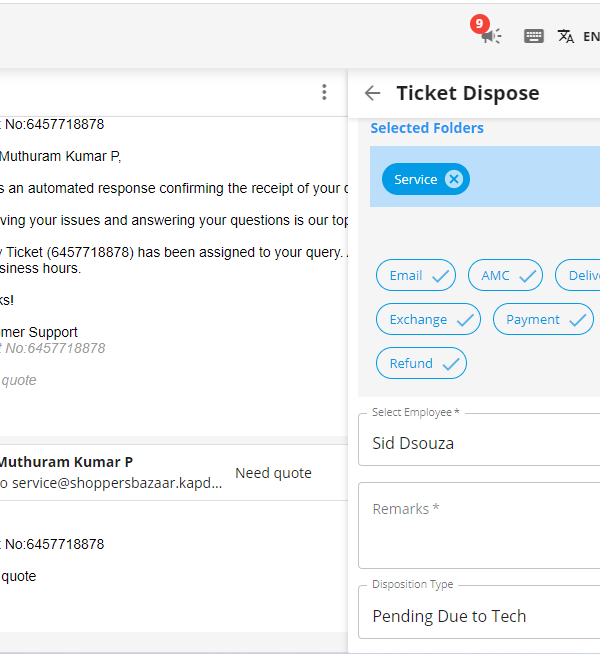The height and width of the screenshot is (654, 600).
Task: Open the keyboard shortcuts icon
Action: [x=533, y=36]
